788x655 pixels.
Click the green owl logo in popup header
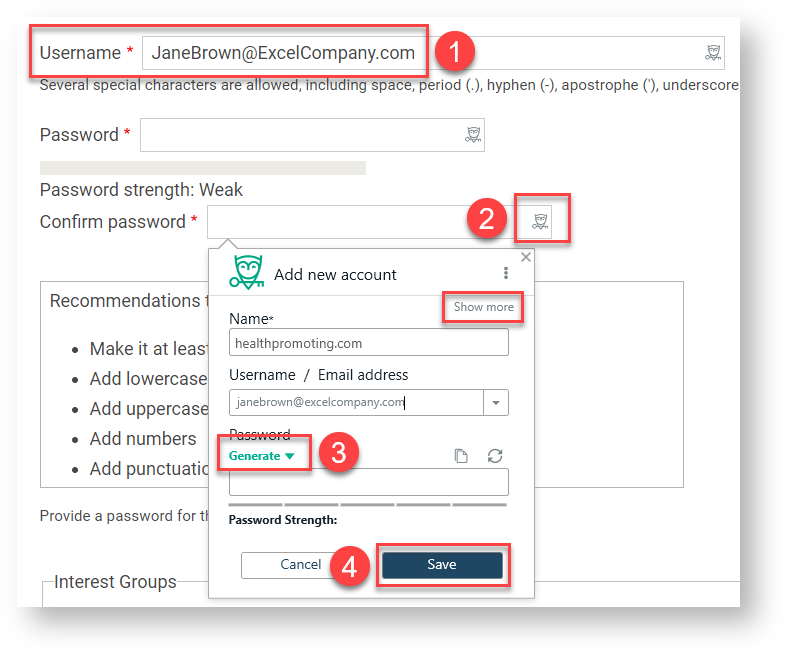point(247,272)
